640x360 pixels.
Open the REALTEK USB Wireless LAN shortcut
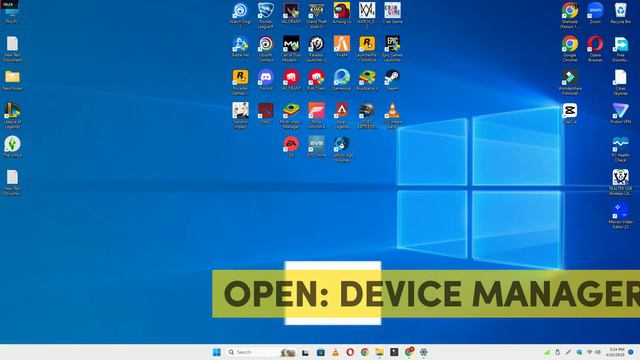click(620, 182)
